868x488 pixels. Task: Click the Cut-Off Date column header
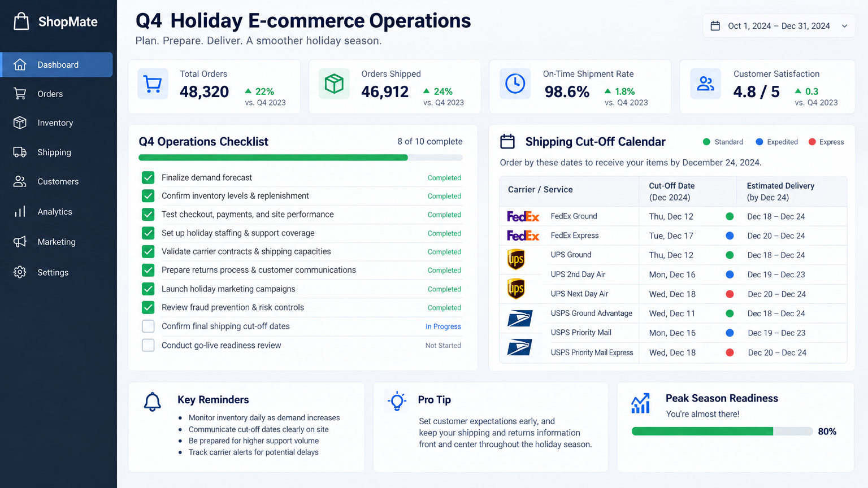point(672,191)
